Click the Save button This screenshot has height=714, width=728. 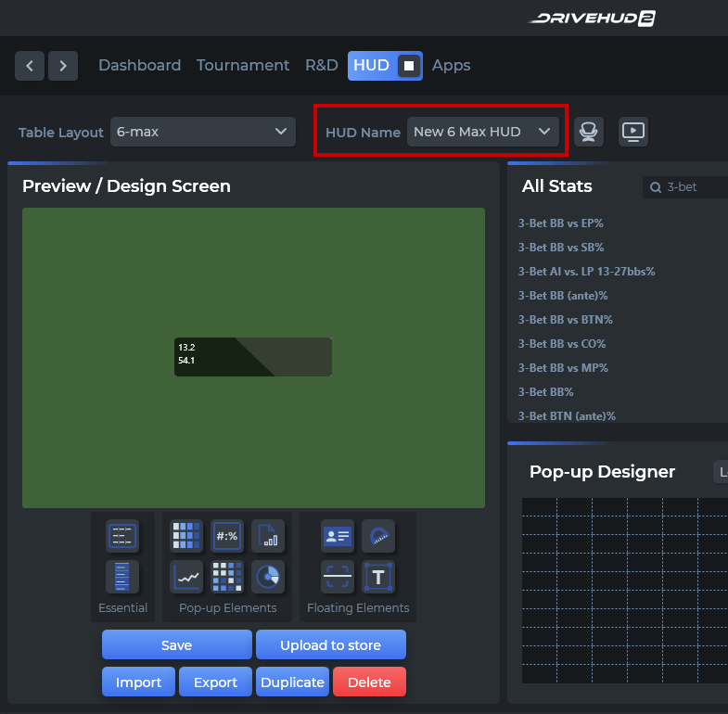coord(177,644)
